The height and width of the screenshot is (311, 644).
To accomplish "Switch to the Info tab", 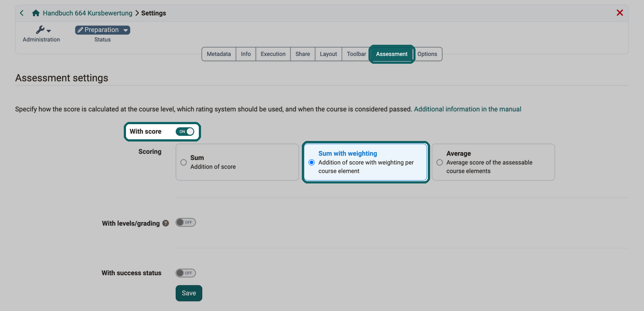I will click(246, 54).
